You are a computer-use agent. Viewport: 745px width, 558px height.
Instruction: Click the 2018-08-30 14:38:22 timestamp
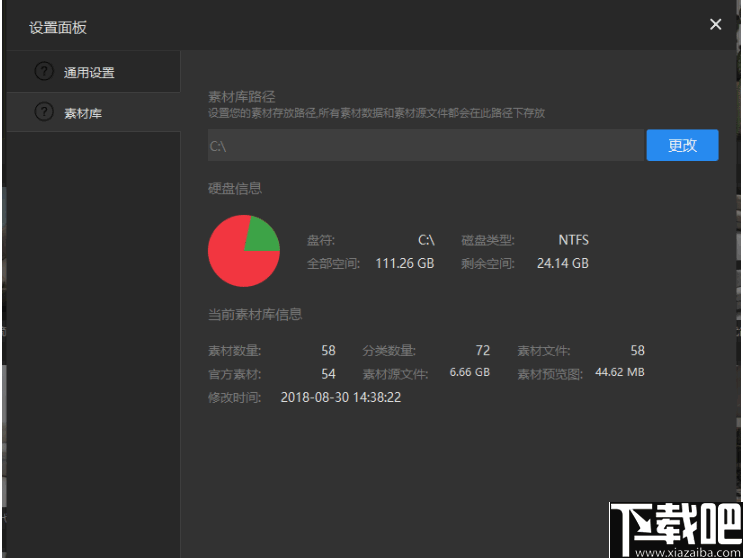(x=341, y=397)
